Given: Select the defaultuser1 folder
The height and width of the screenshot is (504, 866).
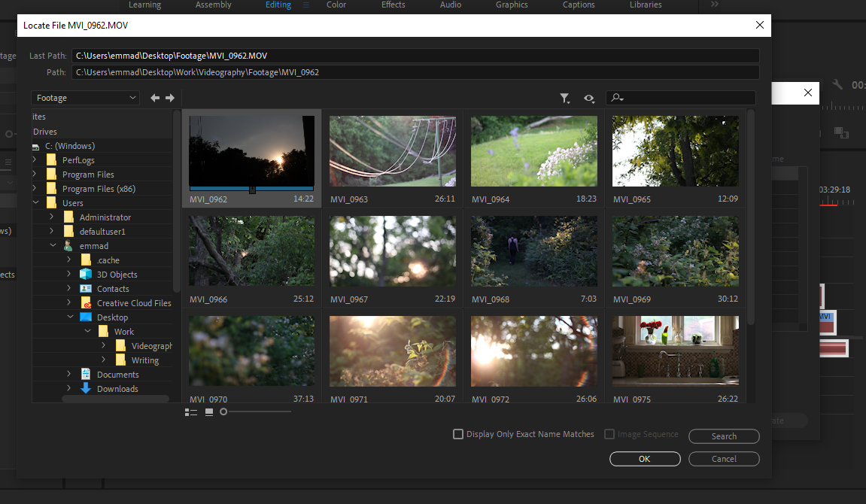Looking at the screenshot, I should [x=102, y=231].
